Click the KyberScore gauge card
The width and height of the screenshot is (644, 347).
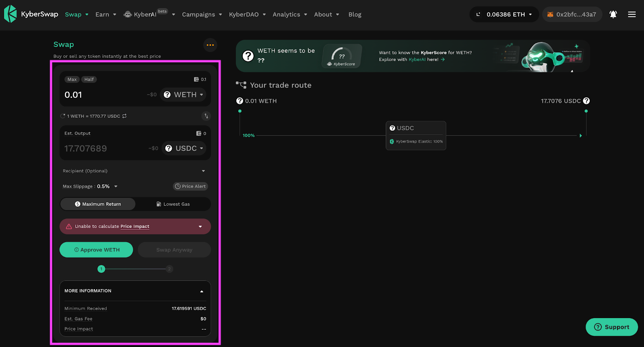click(342, 56)
